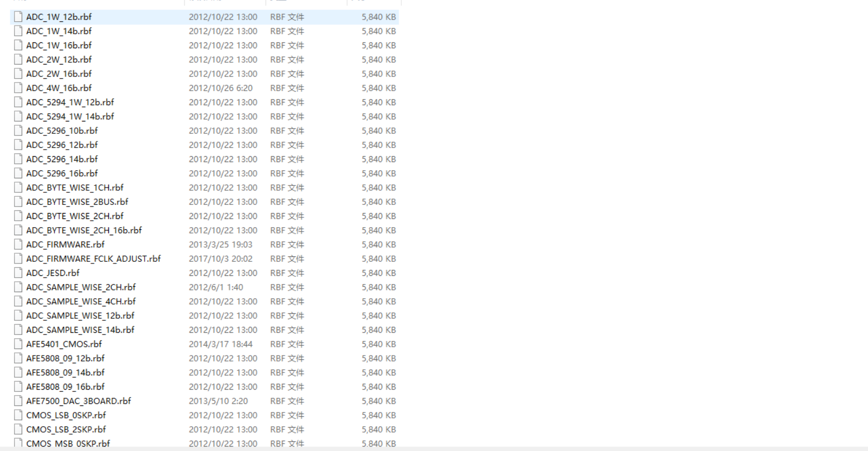Click the date 2013/3/25 19:03
Image resolution: width=868 pixels, height=451 pixels.
coord(221,244)
